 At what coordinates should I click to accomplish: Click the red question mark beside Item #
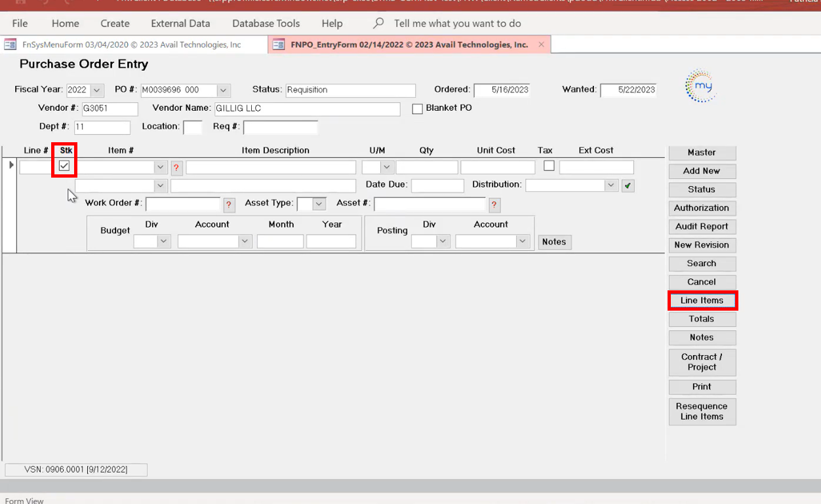[176, 168]
